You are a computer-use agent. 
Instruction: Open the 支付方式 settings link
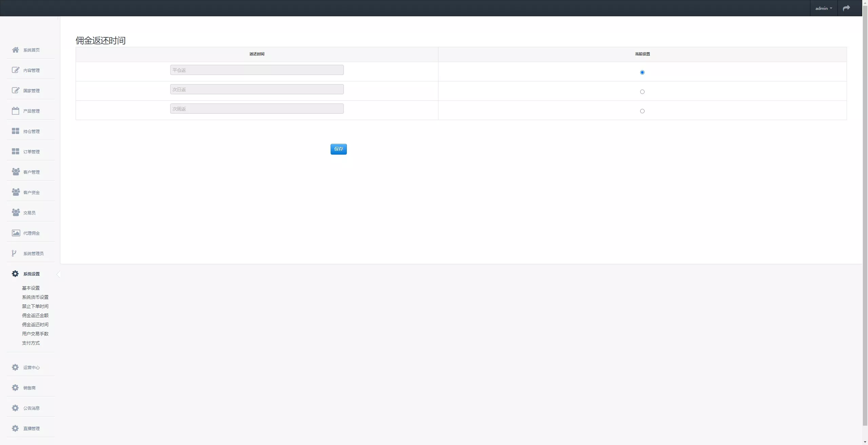[31, 343]
